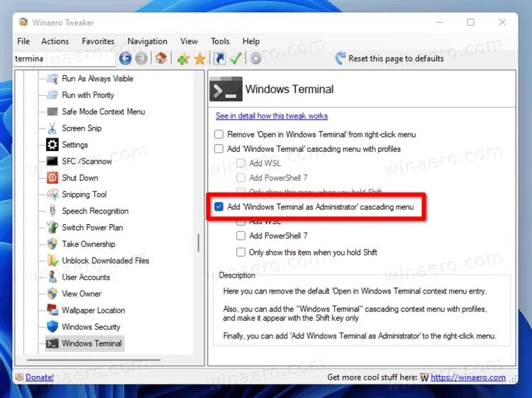Screen dimensions: 532x398
Task: Click the Settings gear tree icon
Action: [52, 145]
